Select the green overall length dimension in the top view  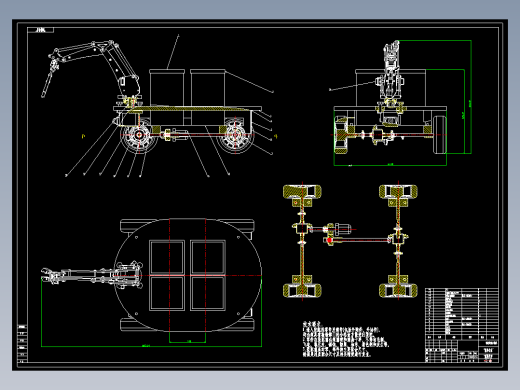tap(151, 346)
